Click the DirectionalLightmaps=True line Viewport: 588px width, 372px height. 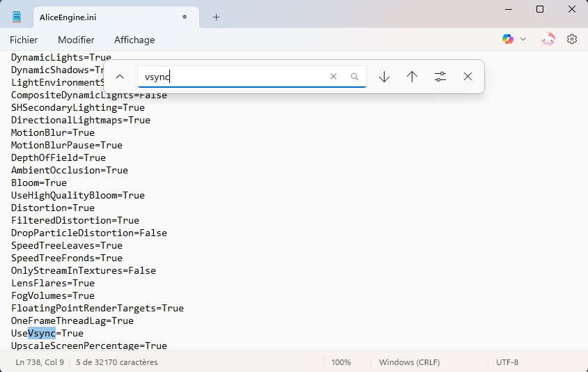(x=81, y=120)
